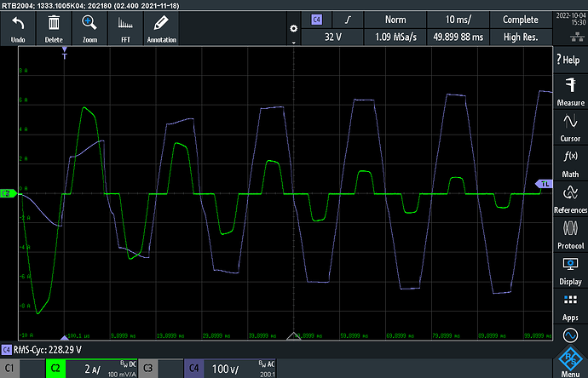The height and width of the screenshot is (378, 588).
Task: Adjust the 10 ms/ time base
Action: point(458,20)
